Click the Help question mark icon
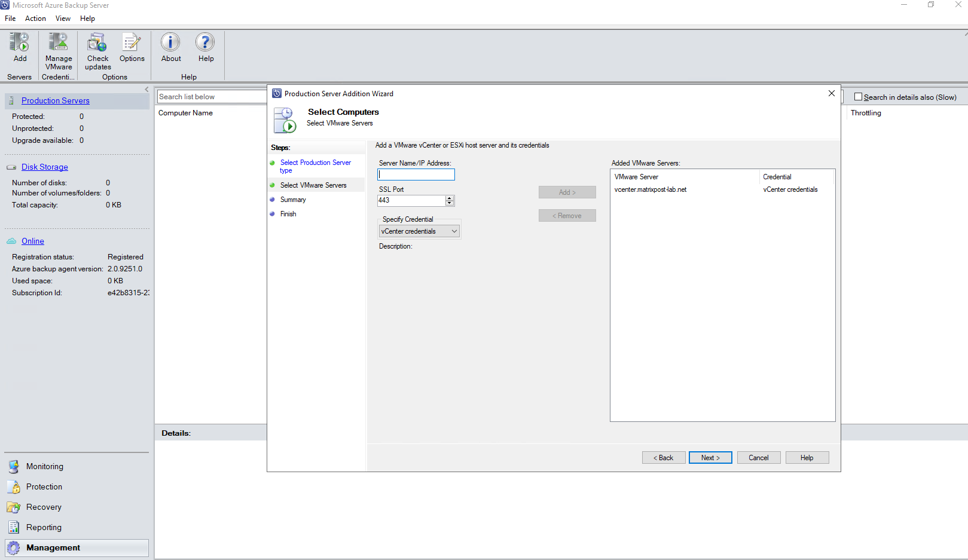The image size is (968, 560). click(205, 42)
